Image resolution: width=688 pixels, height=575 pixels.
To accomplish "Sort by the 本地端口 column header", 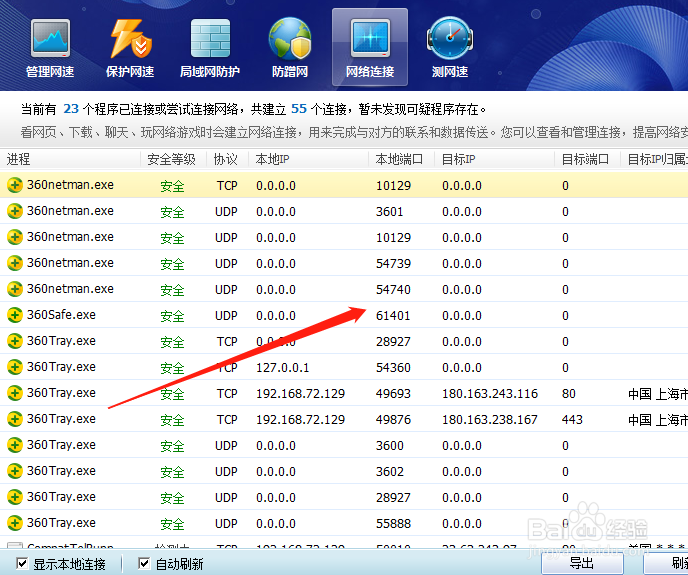I will click(401, 159).
